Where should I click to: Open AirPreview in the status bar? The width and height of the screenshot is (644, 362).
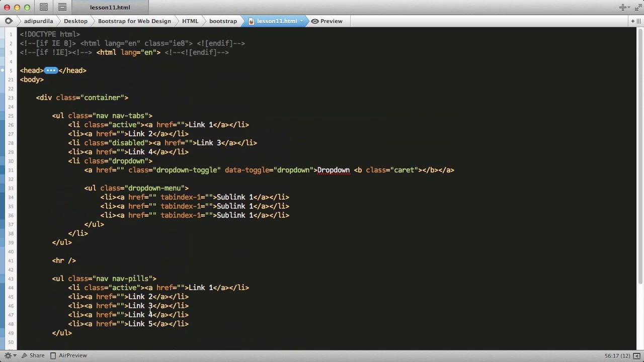[x=68, y=355]
